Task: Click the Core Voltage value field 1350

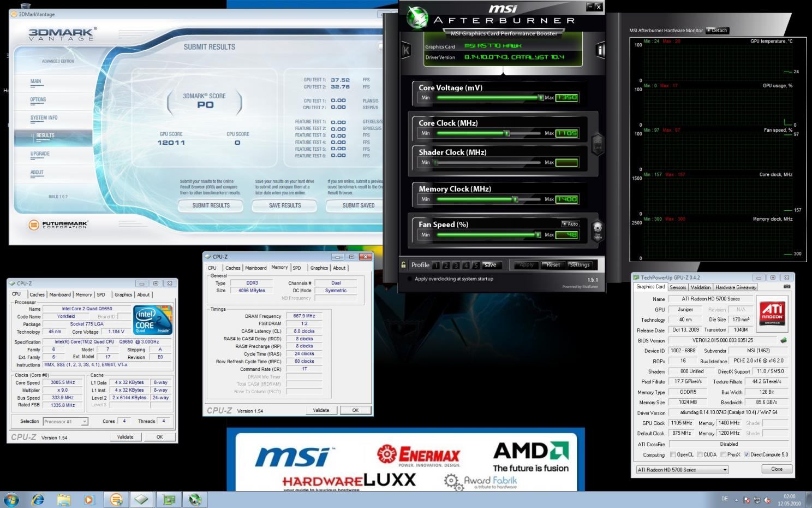Action: click(566, 98)
